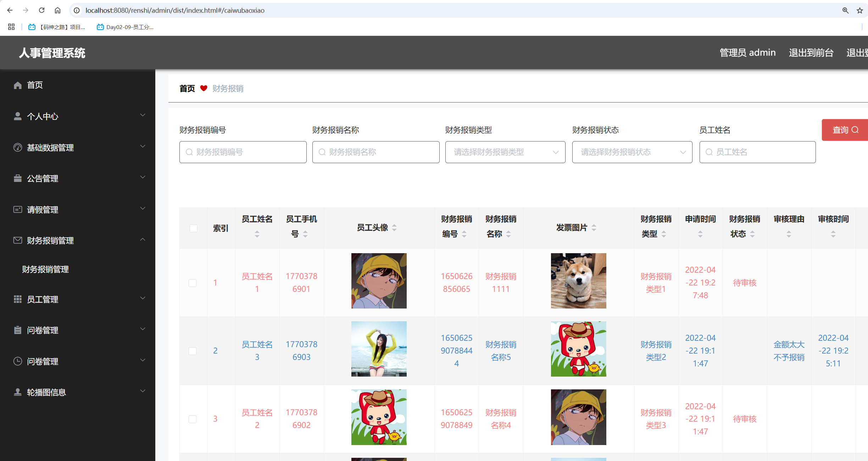Image resolution: width=868 pixels, height=461 pixels.
Task: Sort by 财务报销状态 column arrows
Action: tap(752, 234)
